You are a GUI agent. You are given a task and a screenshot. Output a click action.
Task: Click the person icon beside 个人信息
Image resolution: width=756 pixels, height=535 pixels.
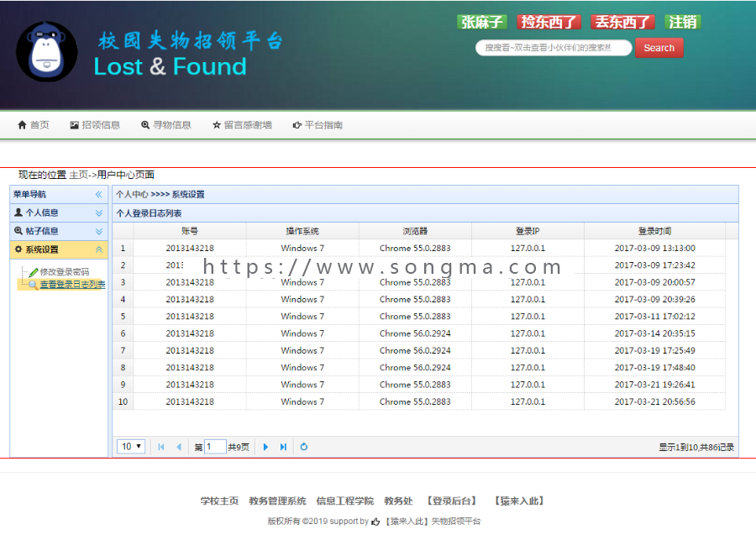click(18, 212)
